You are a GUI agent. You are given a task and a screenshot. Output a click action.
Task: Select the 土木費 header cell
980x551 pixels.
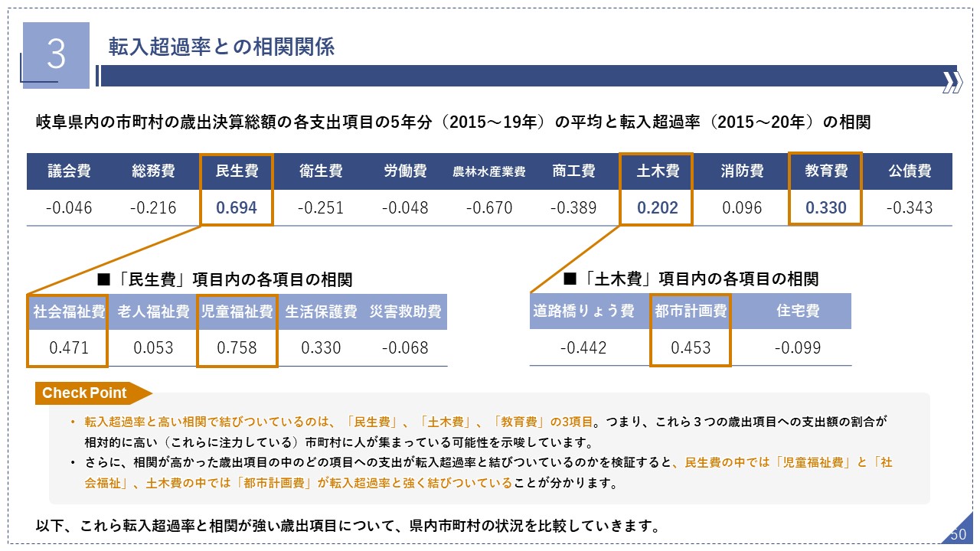coord(658,171)
